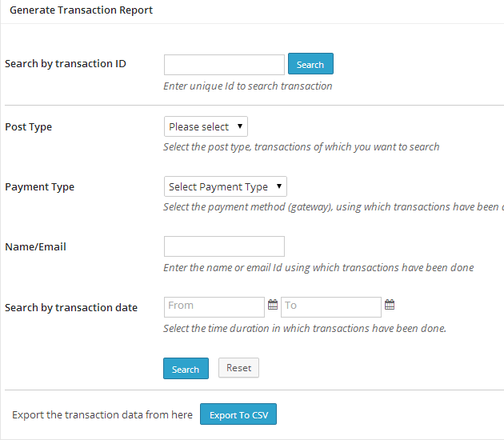The image size is (504, 440).
Task: Click 'Export the transaction data from here' text
Action: pyautogui.click(x=102, y=415)
